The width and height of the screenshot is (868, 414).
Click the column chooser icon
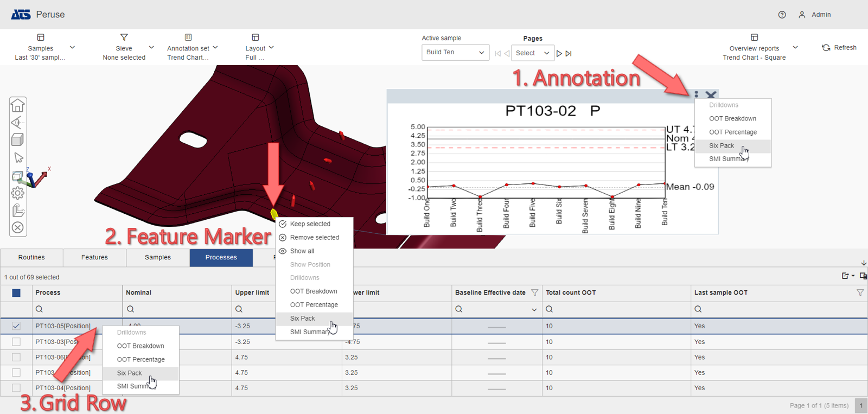click(863, 276)
